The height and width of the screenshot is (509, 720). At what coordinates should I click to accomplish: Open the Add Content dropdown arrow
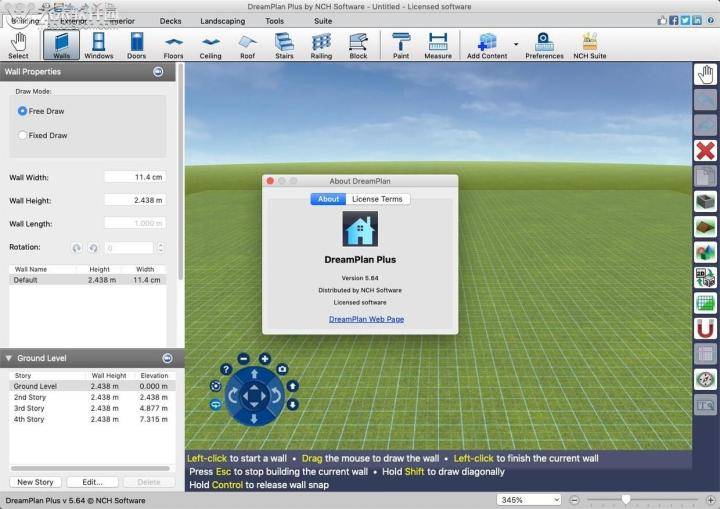tap(516, 44)
